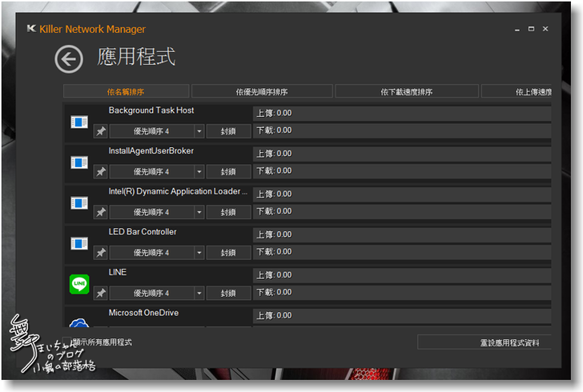The image size is (583, 392).
Task: Click the 應用程式 page heading
Action: [136, 57]
